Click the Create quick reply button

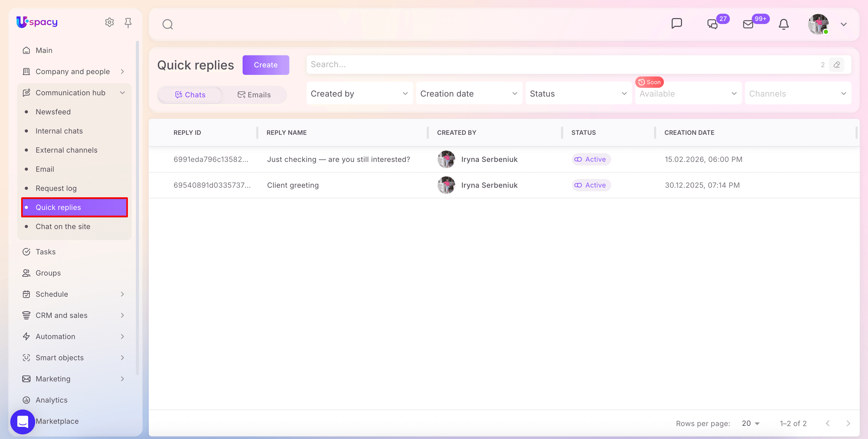click(x=266, y=65)
